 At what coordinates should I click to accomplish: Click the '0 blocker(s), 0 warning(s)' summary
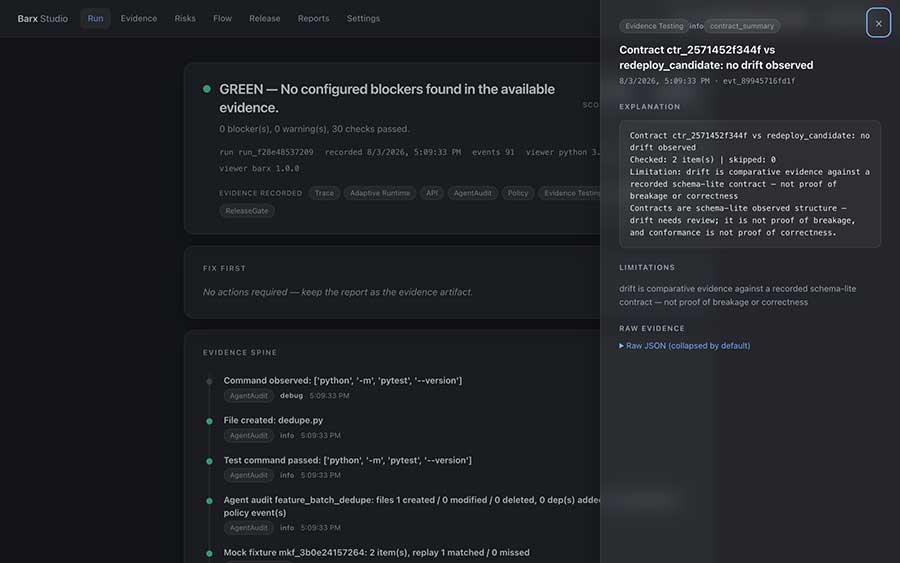pyautogui.click(x=314, y=129)
